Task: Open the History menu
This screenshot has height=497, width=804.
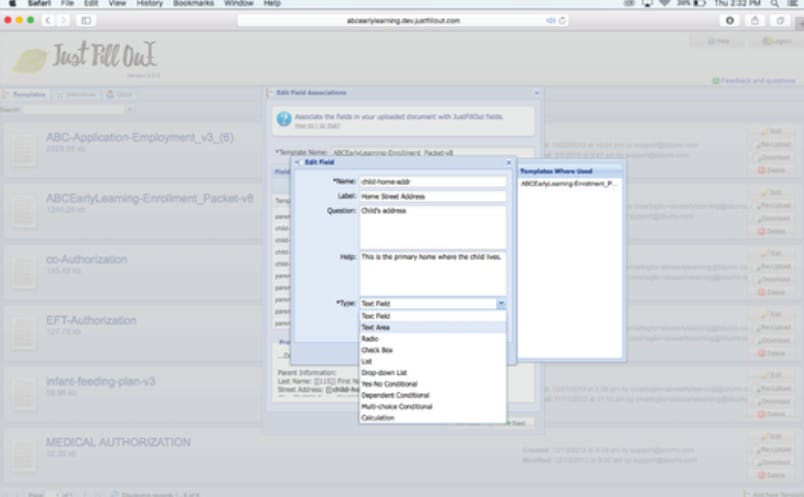Action: point(149,3)
